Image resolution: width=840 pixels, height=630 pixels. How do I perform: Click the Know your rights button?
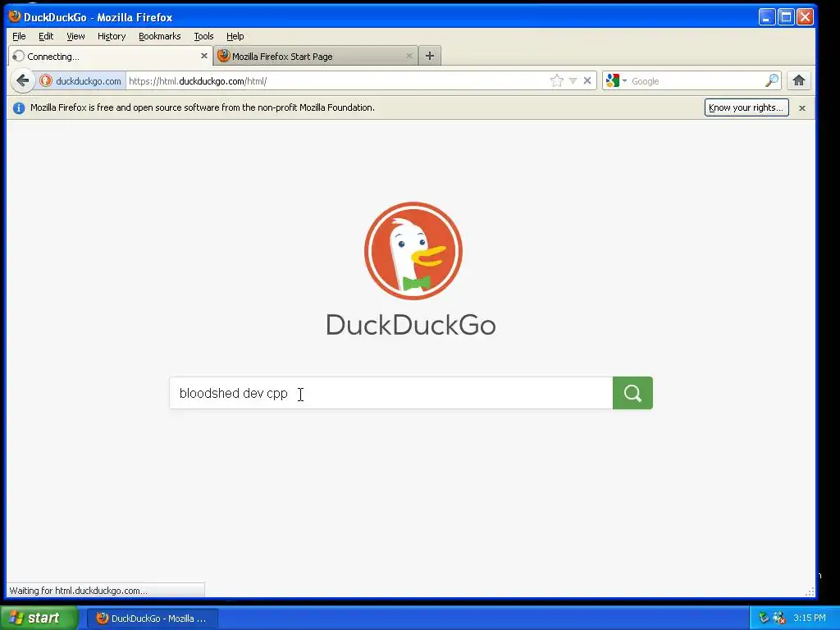click(746, 107)
